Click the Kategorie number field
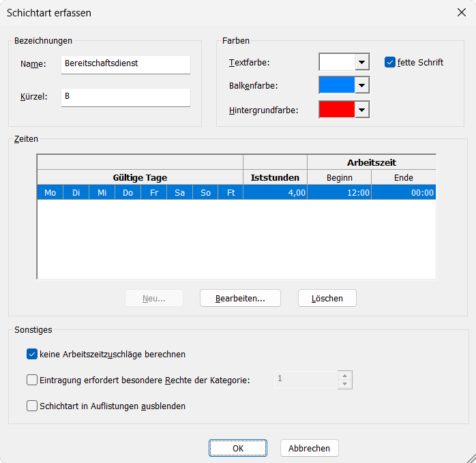 (306, 380)
